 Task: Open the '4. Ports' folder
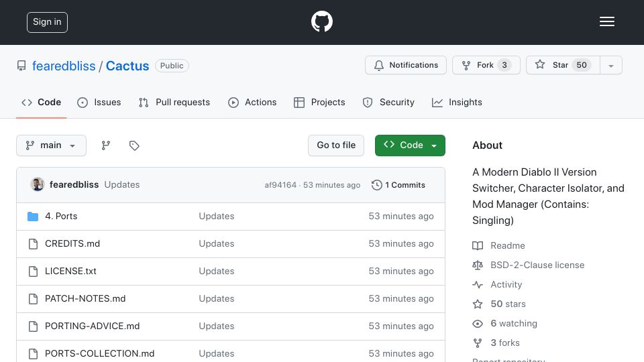[61, 217]
